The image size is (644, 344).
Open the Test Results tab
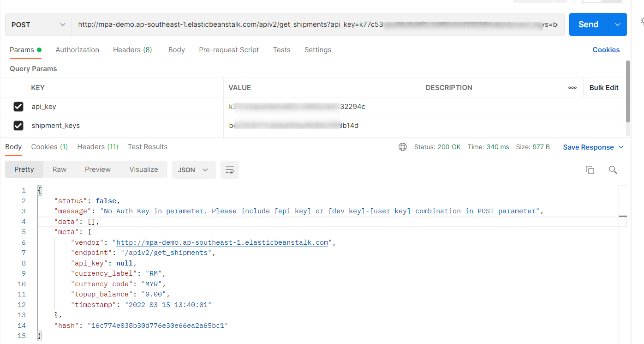[x=148, y=147]
